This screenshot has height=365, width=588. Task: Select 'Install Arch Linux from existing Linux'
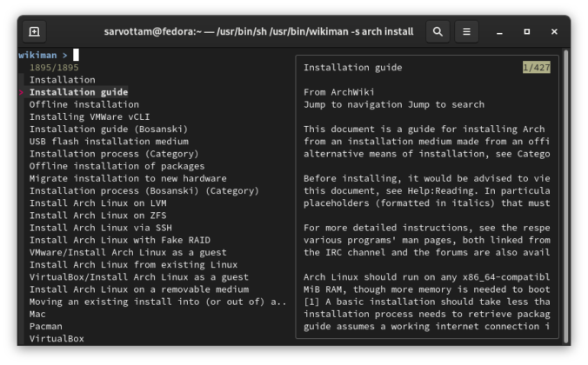click(x=133, y=265)
